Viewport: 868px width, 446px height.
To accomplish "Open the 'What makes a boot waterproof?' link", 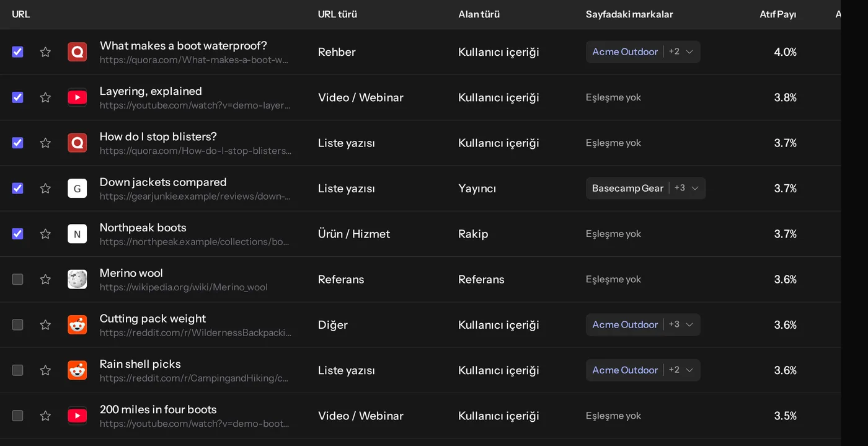I will [x=184, y=46].
